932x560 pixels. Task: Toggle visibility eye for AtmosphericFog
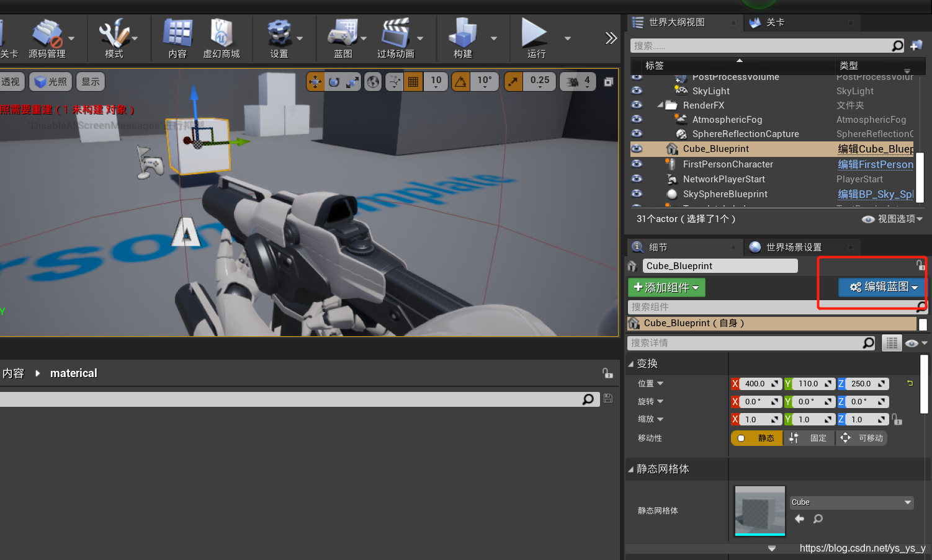(x=637, y=119)
